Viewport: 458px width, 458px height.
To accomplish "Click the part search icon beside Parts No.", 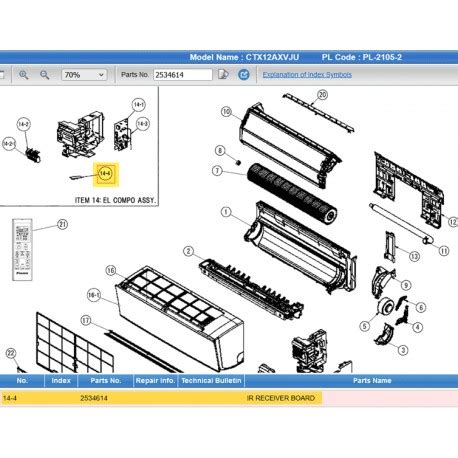I will click(223, 74).
